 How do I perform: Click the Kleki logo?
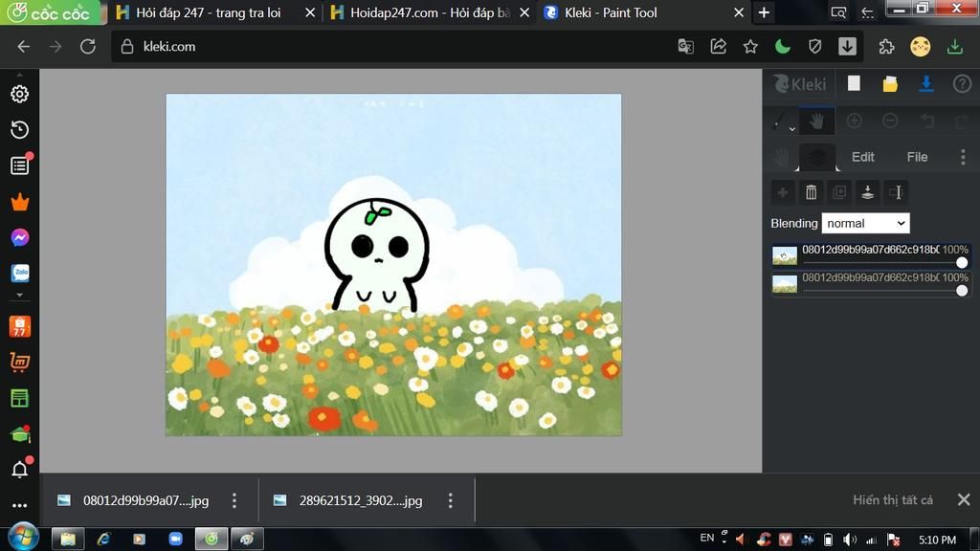coord(800,84)
